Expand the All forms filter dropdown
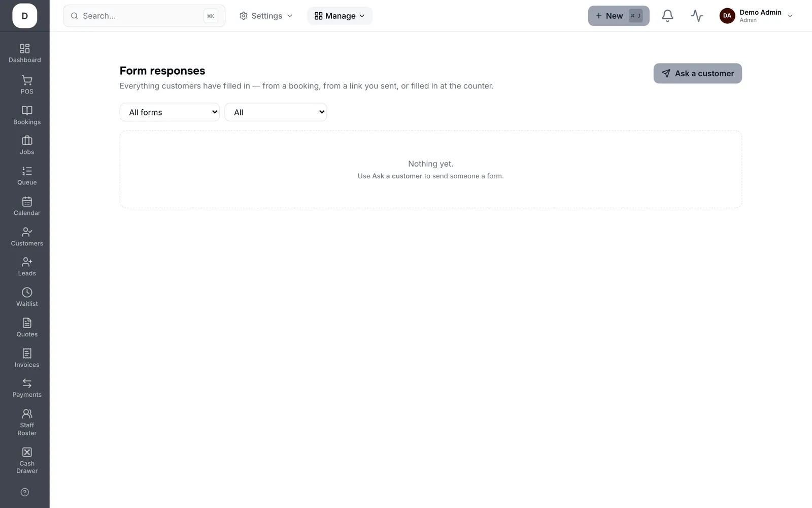Image resolution: width=812 pixels, height=508 pixels. [x=170, y=112]
